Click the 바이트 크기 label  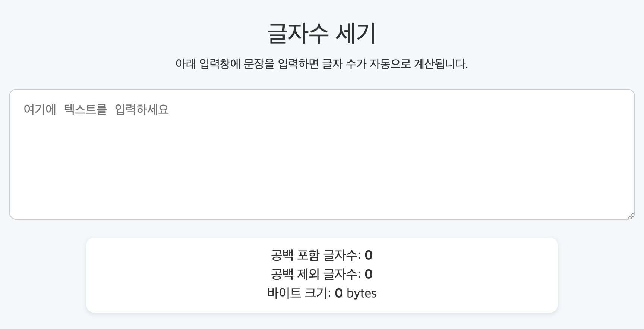click(x=298, y=293)
